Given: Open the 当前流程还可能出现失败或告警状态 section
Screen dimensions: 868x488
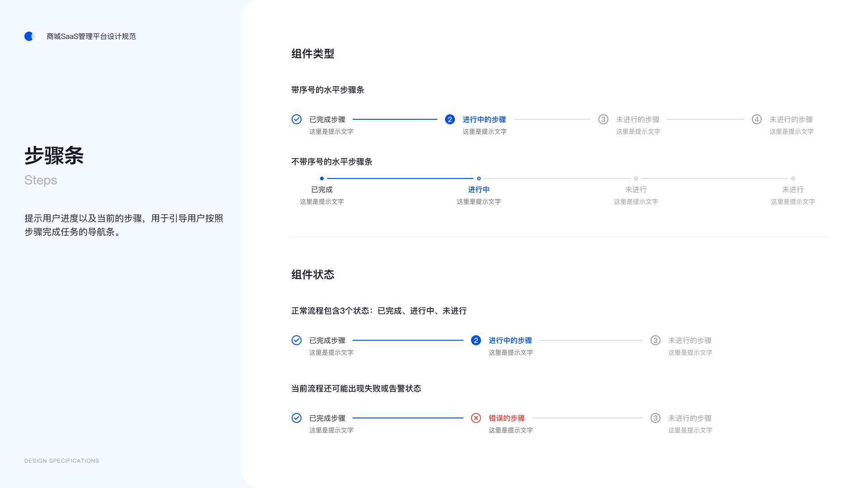Looking at the screenshot, I should point(357,388).
